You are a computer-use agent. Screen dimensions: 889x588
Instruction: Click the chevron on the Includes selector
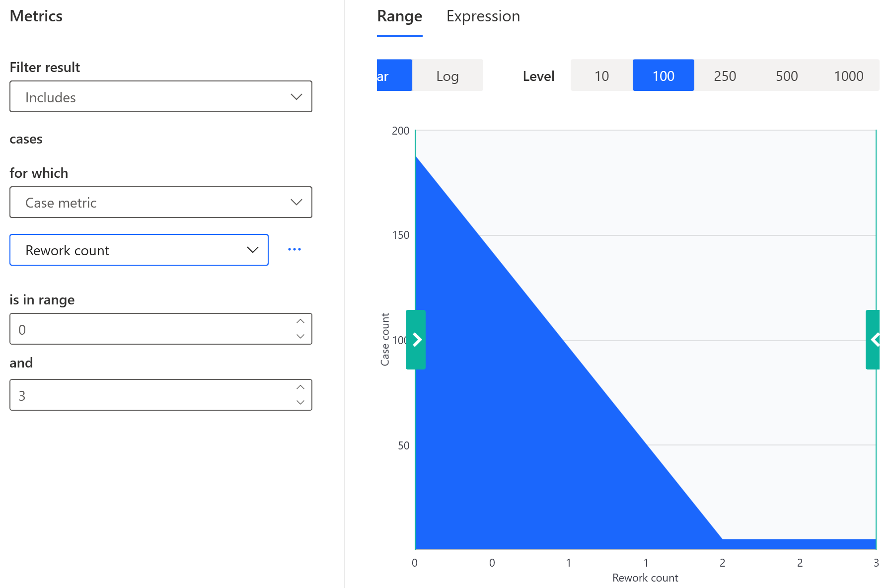pyautogui.click(x=296, y=97)
